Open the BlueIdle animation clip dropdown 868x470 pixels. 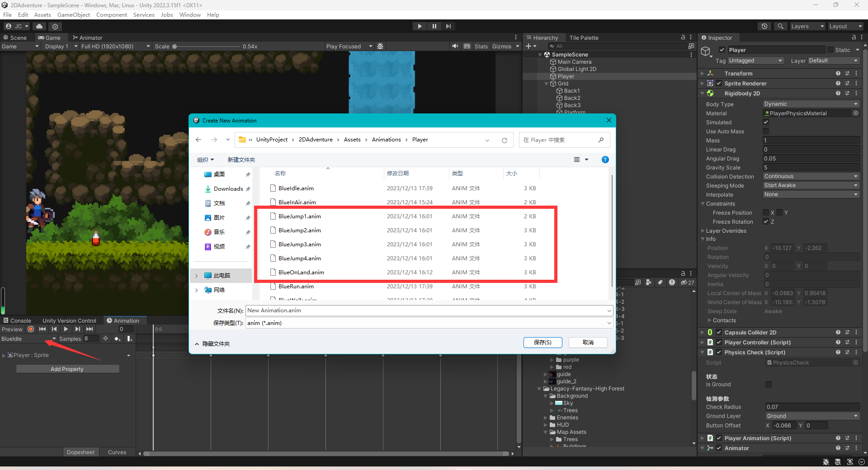click(28, 338)
